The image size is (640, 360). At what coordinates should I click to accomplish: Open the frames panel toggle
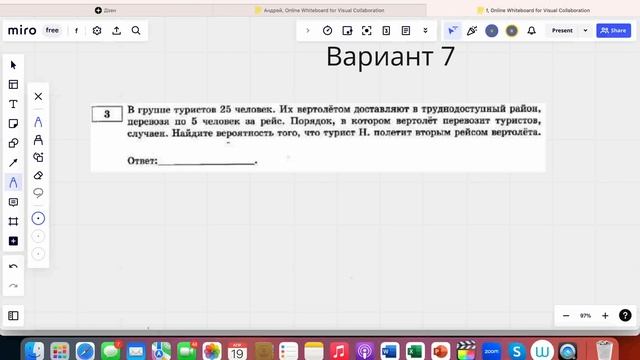(13, 316)
